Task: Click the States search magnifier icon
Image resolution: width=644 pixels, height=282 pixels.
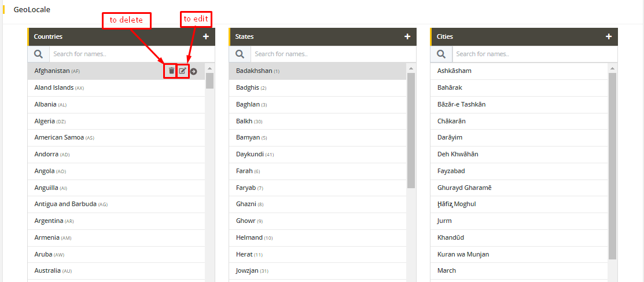Action: [240, 54]
